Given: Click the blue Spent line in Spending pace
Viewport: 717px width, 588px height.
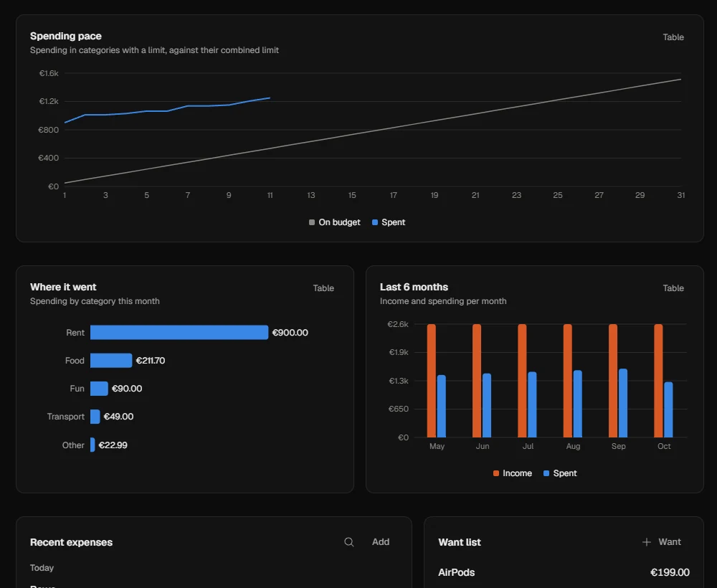Looking at the screenshot, I should coord(167,110).
